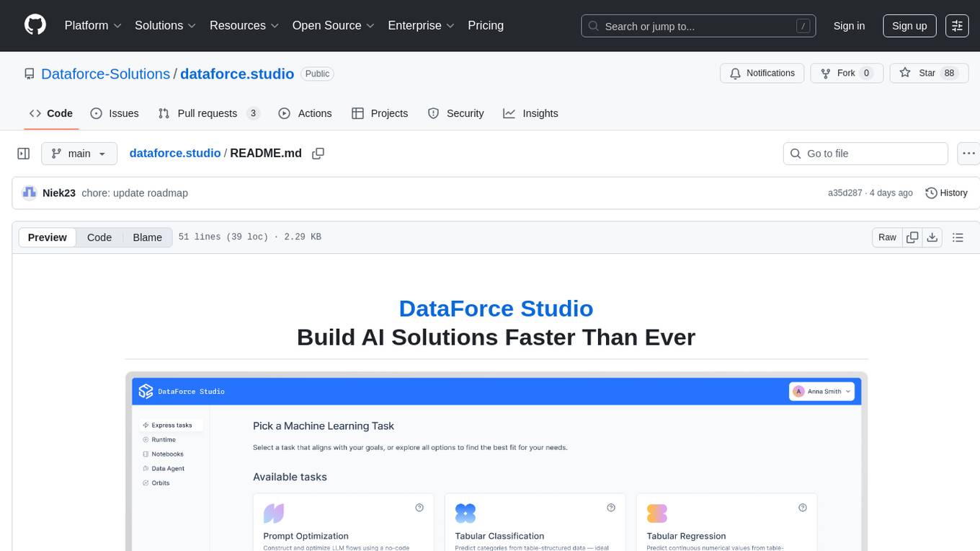Image resolution: width=980 pixels, height=551 pixels.
Task: Click the slash key hint in search box
Action: tap(803, 26)
